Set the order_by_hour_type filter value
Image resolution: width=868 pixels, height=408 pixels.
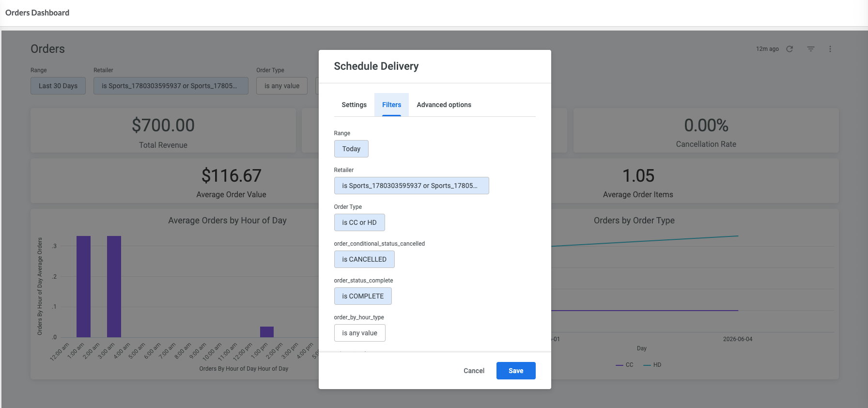359,333
